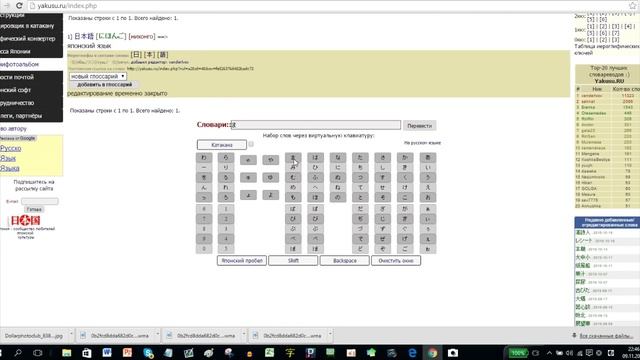Image resolution: width=640 pixels, height=360 pixels.
Task: Tick the checkbox beside the Катакана button
Action: (x=251, y=144)
